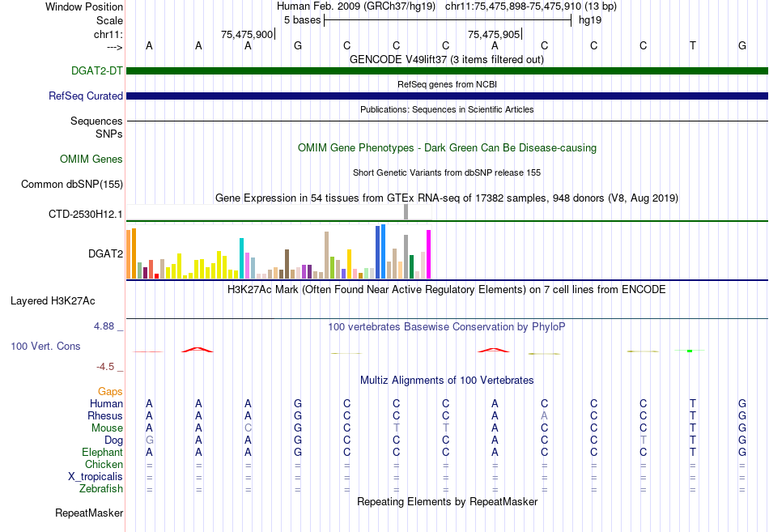The width and height of the screenshot is (769, 532).
Task: Click the Chicken species label
Action: (104, 464)
